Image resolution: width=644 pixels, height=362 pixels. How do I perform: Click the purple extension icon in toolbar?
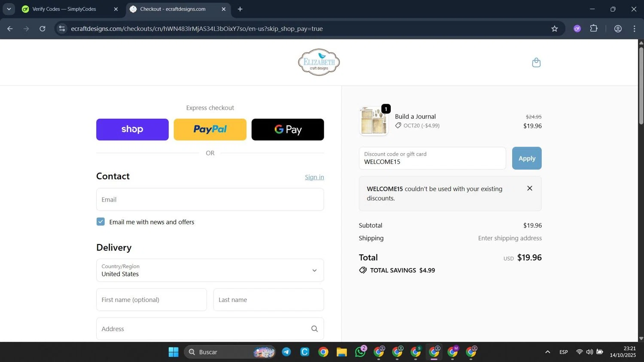pyautogui.click(x=577, y=29)
